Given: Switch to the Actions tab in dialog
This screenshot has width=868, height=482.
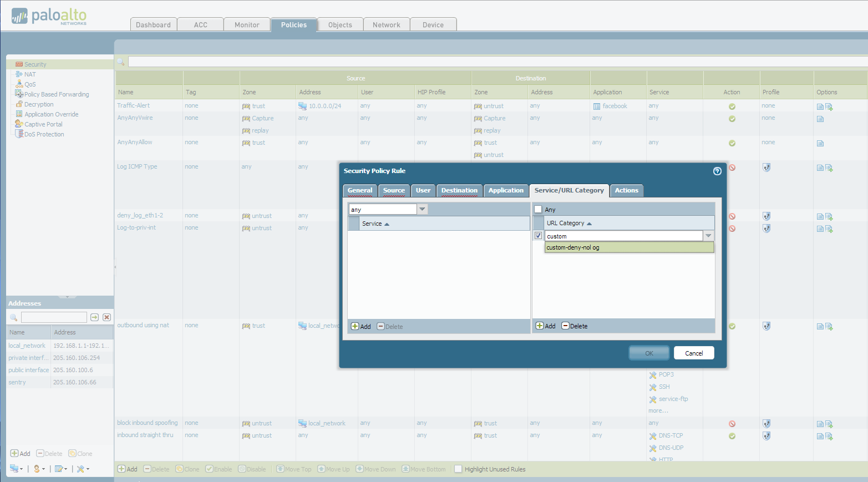Looking at the screenshot, I should [x=627, y=190].
